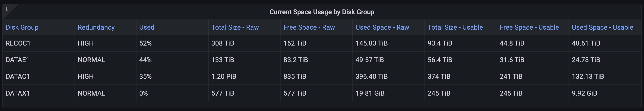Sort table by Redundancy column header
Image resolution: width=644 pixels, height=111 pixels.
(x=96, y=27)
